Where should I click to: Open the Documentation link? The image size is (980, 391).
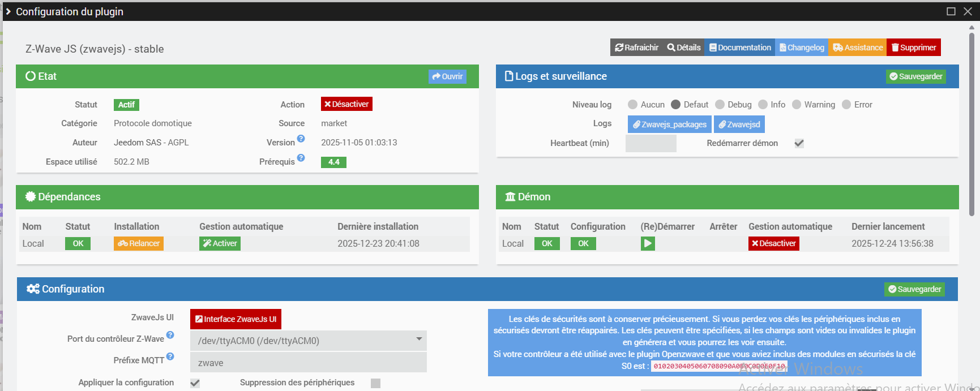[x=740, y=48]
